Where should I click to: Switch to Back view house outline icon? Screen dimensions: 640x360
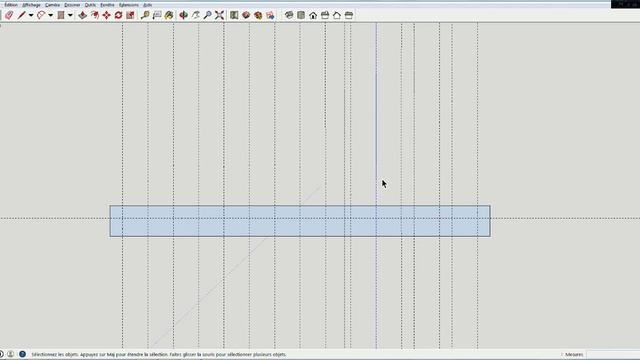tap(337, 15)
